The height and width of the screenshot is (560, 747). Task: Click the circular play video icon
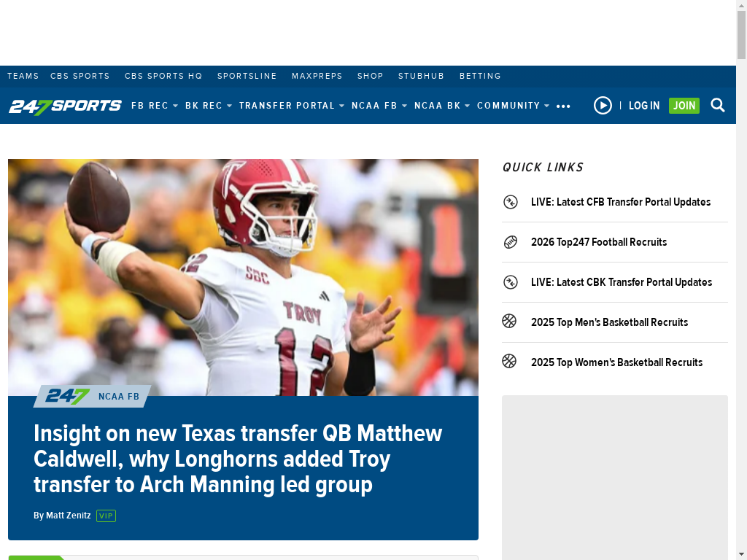[x=603, y=105]
